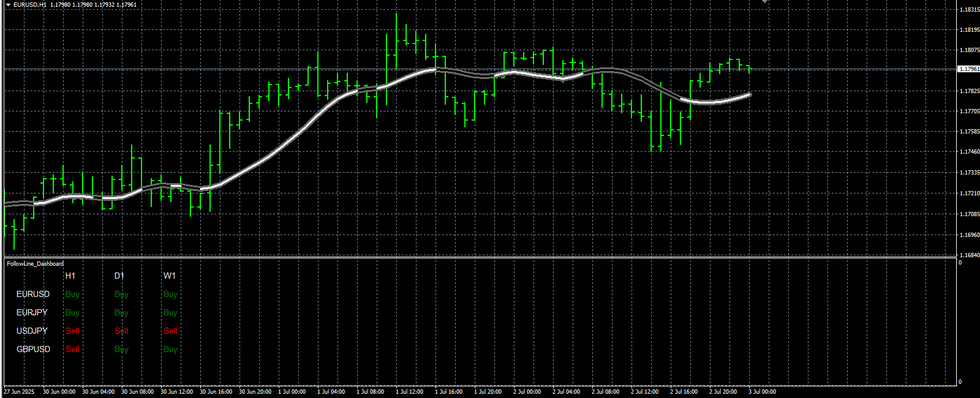
Task: Click the 2 Jul 04:00 time label
Action: (567, 392)
